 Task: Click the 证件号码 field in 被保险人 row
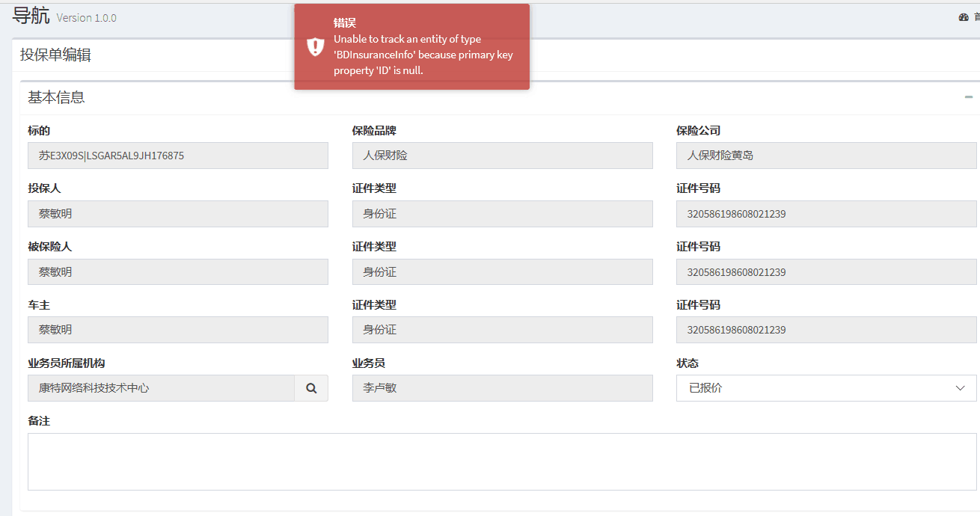tap(826, 272)
